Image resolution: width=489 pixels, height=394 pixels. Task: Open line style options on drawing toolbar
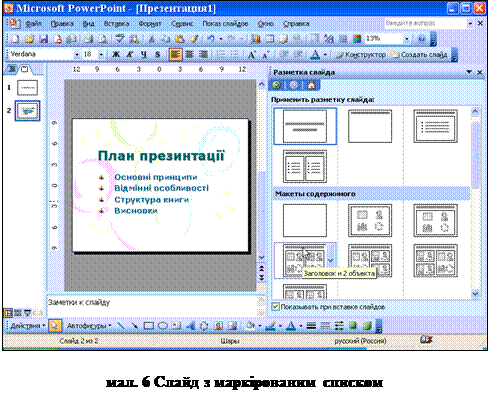tap(311, 326)
